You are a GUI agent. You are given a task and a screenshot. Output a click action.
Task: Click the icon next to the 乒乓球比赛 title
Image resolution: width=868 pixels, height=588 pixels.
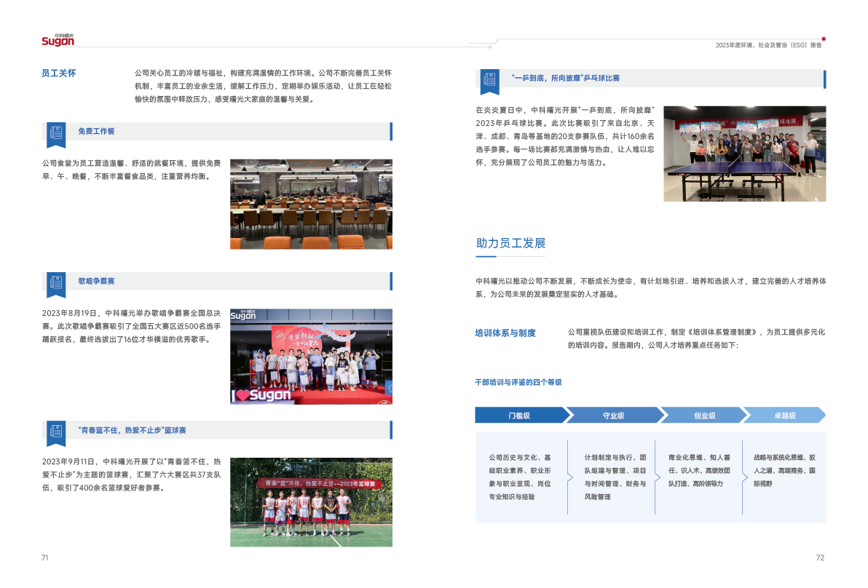[x=489, y=79]
